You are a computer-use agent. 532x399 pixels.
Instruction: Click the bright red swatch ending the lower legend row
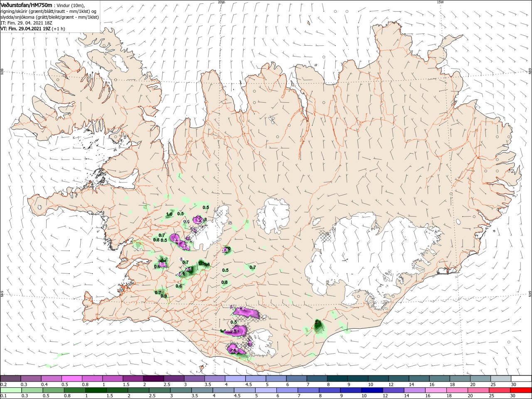pyautogui.click(x=521, y=390)
